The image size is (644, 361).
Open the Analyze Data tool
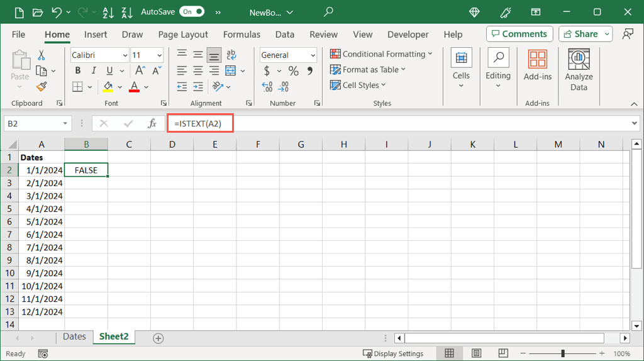tap(579, 70)
